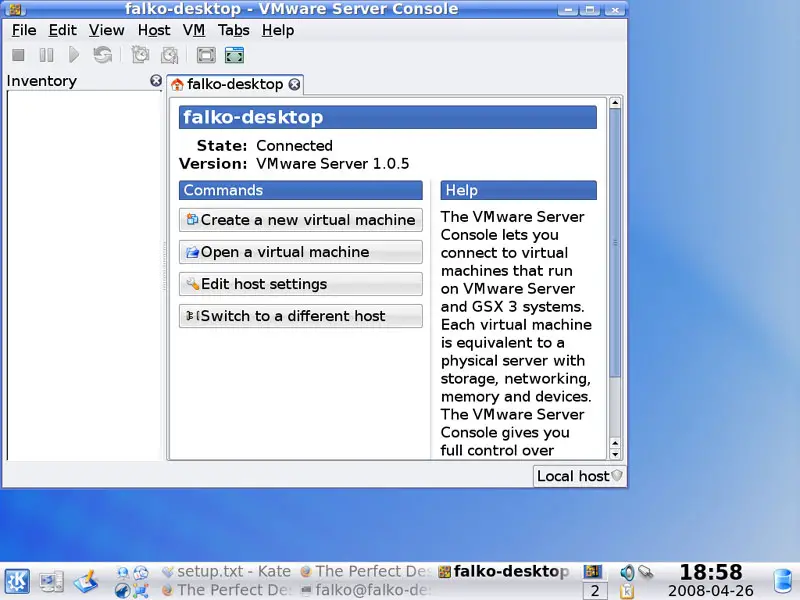The height and width of the screenshot is (600, 800).
Task: Click the Power Off stop toolbar icon
Action: click(18, 55)
